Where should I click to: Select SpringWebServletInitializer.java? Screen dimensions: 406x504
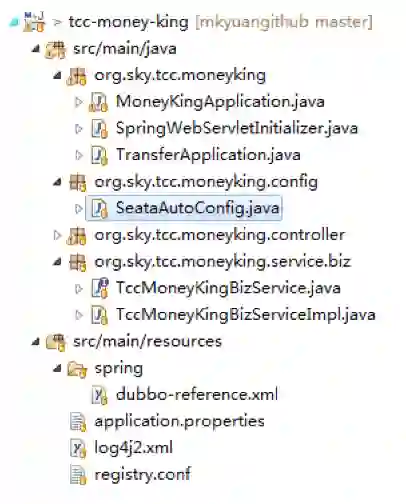(x=237, y=129)
